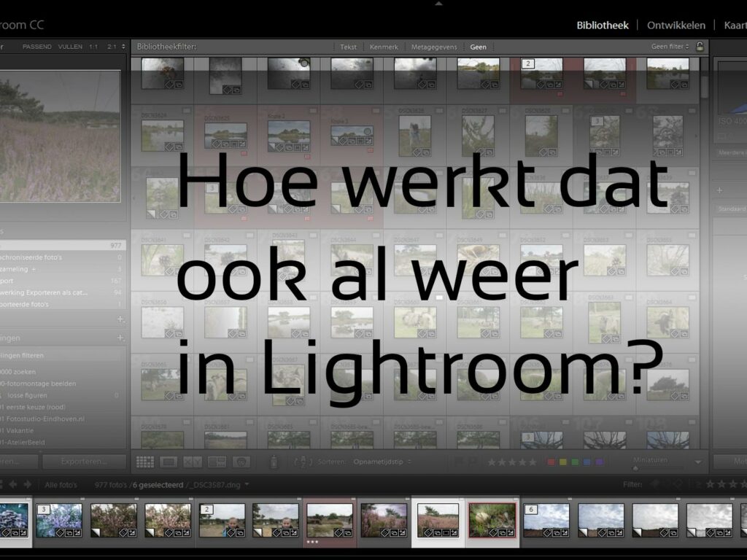Open Fotostudio-Eindhoven.nl collection
Screen dimensions: 747x560
(45, 419)
